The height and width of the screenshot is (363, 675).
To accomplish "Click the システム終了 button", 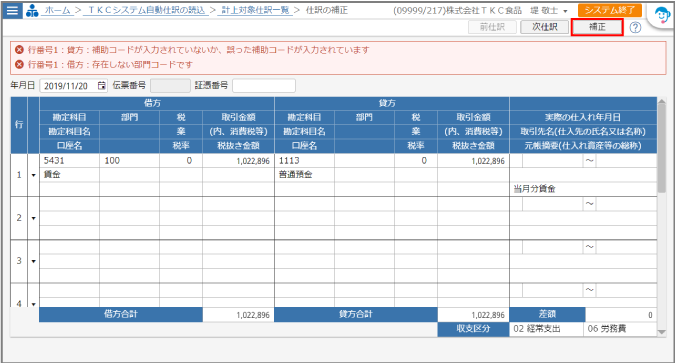I will 610,10.
